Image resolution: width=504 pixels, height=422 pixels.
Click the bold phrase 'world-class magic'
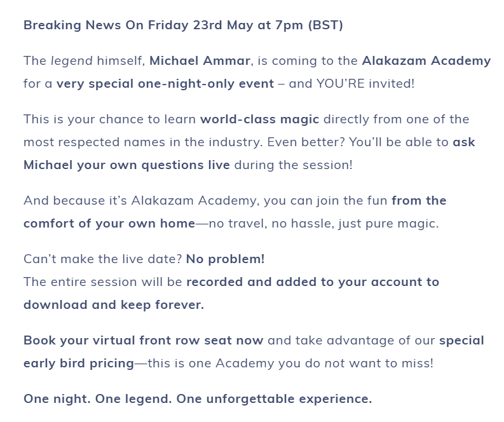coord(260,119)
